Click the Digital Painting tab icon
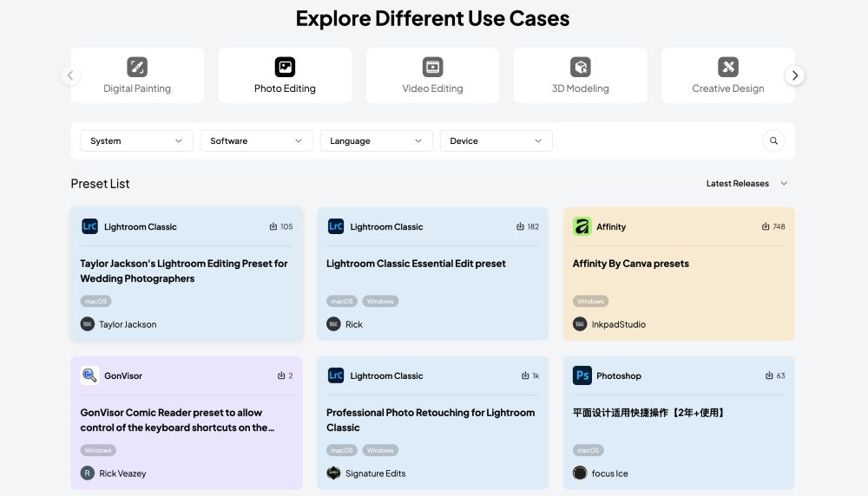The height and width of the screenshot is (496, 868). click(137, 67)
